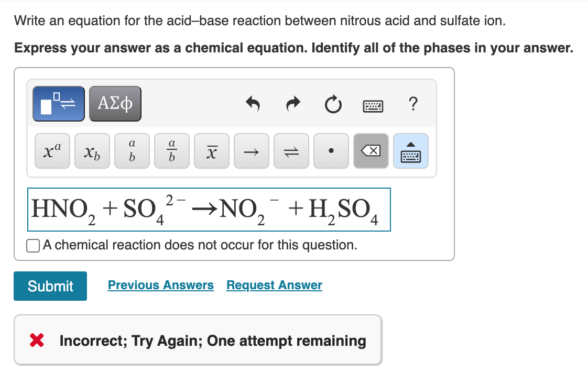Screen dimensions: 588x372
Task: Insert a fraction template
Action: coord(172,151)
